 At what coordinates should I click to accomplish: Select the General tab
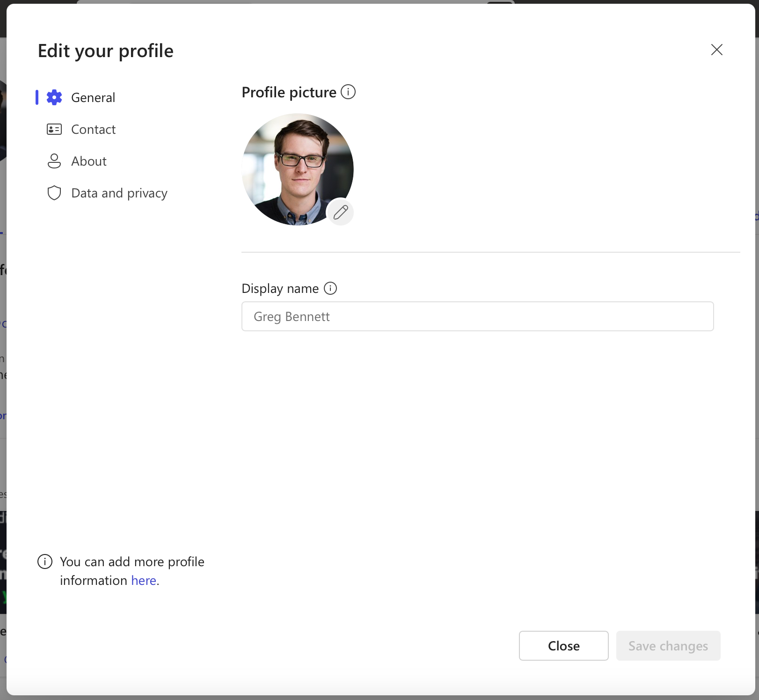pos(93,97)
